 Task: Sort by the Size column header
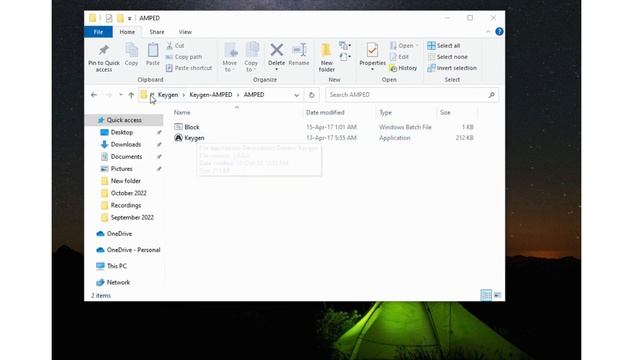pos(445,113)
